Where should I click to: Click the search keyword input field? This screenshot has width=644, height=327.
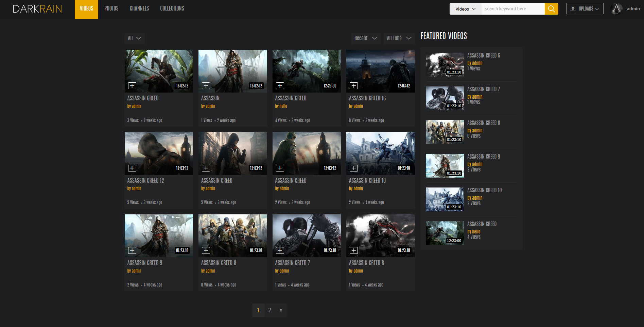coord(513,9)
